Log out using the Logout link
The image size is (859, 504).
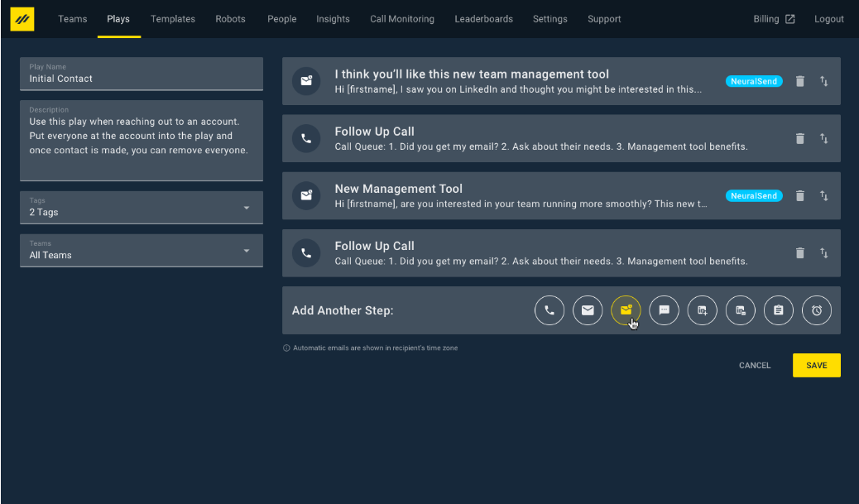click(x=829, y=19)
